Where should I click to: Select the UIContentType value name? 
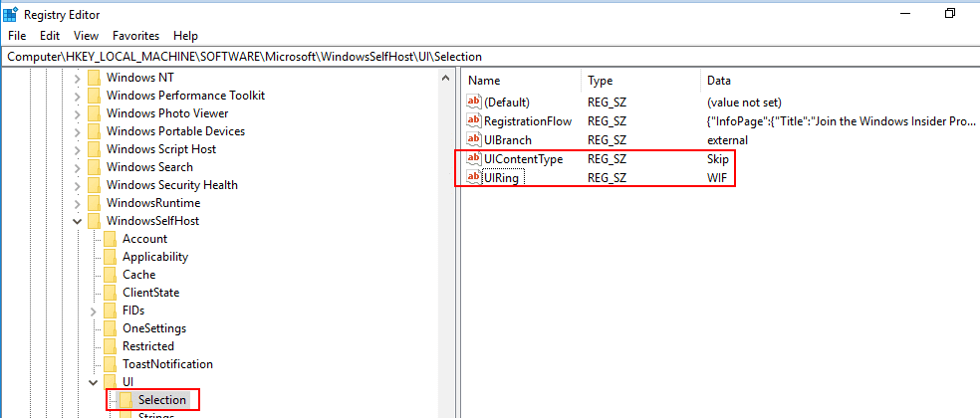tap(524, 159)
